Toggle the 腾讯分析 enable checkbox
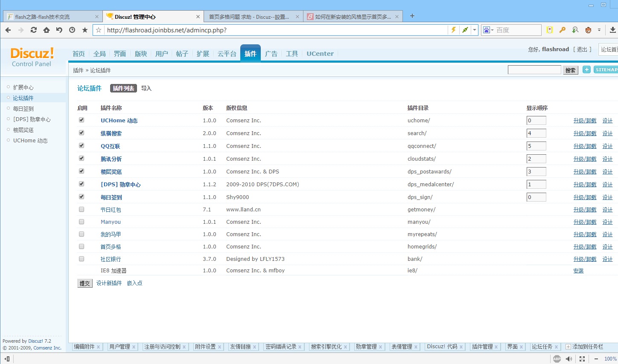 pyautogui.click(x=82, y=159)
